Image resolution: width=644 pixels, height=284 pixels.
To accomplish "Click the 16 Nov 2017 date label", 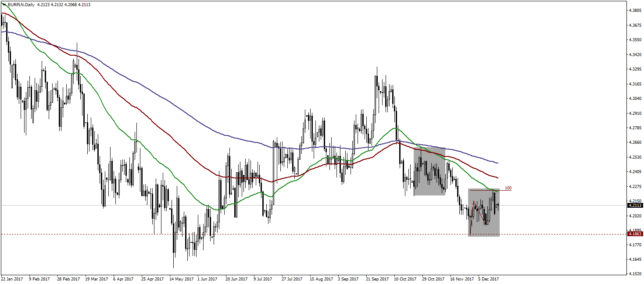I will point(462,279).
